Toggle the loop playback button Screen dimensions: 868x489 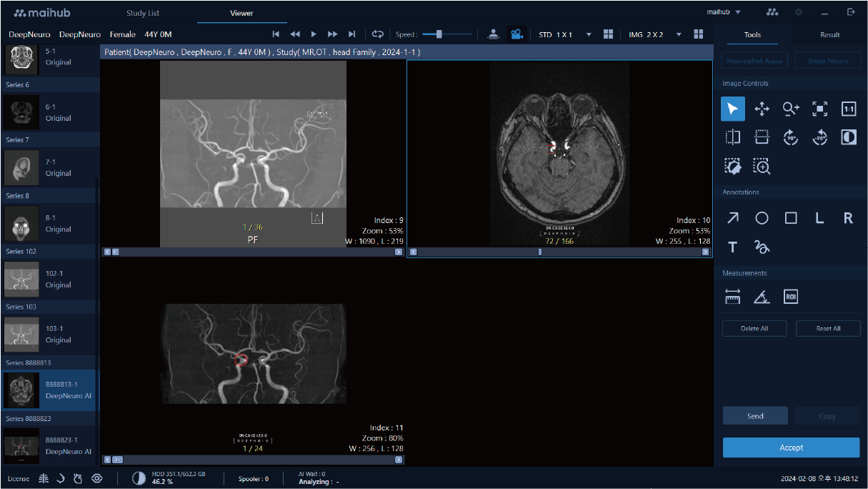[377, 34]
